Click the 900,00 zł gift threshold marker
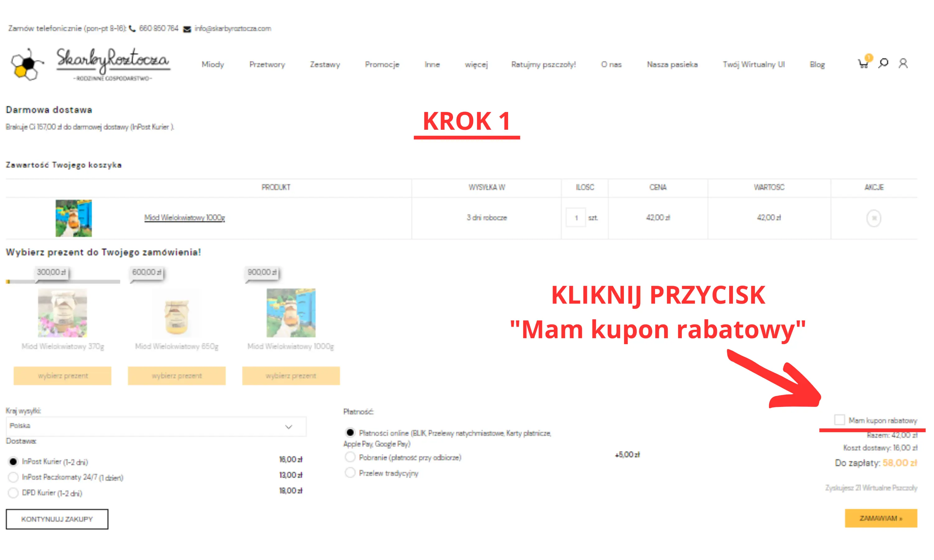The height and width of the screenshot is (560, 934). click(262, 273)
